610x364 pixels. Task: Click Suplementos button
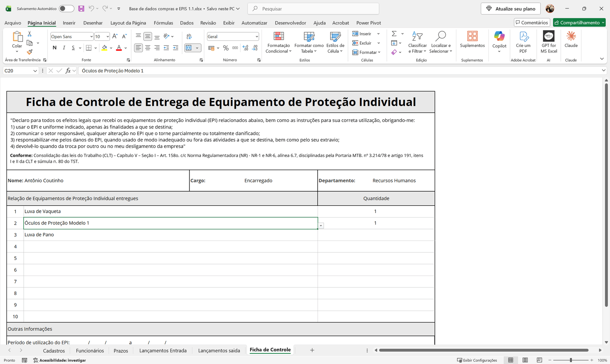(472, 39)
